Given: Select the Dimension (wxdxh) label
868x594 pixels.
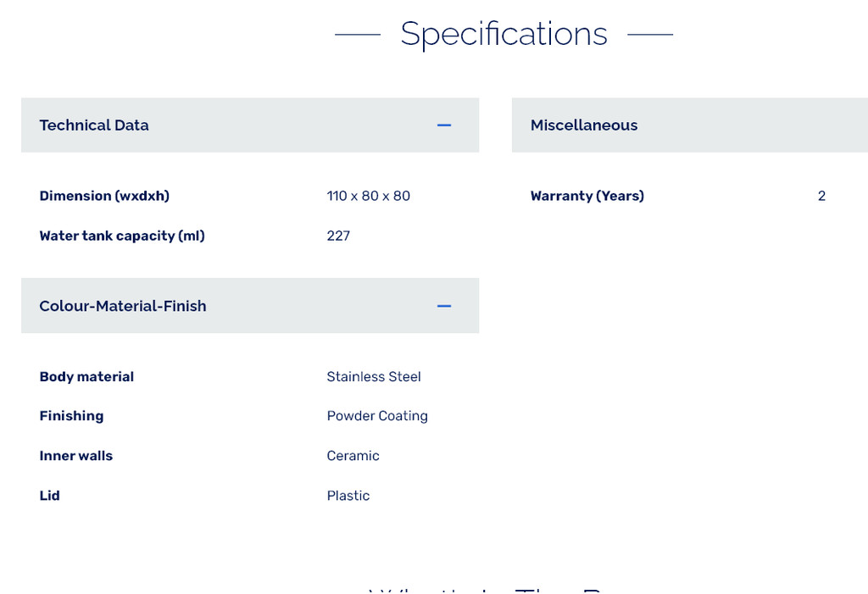Looking at the screenshot, I should [x=104, y=196].
